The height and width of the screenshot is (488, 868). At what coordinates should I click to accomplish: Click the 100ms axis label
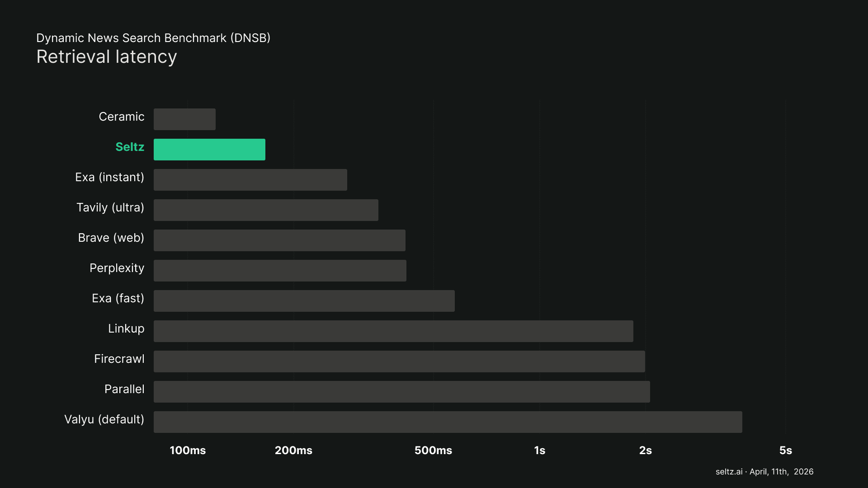pos(188,450)
